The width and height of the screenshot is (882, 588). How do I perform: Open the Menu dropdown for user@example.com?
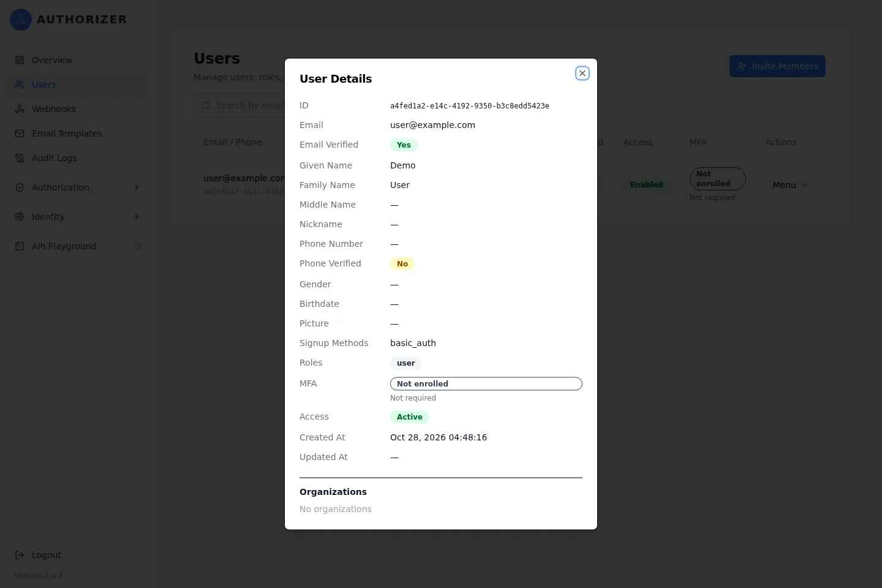click(x=790, y=185)
